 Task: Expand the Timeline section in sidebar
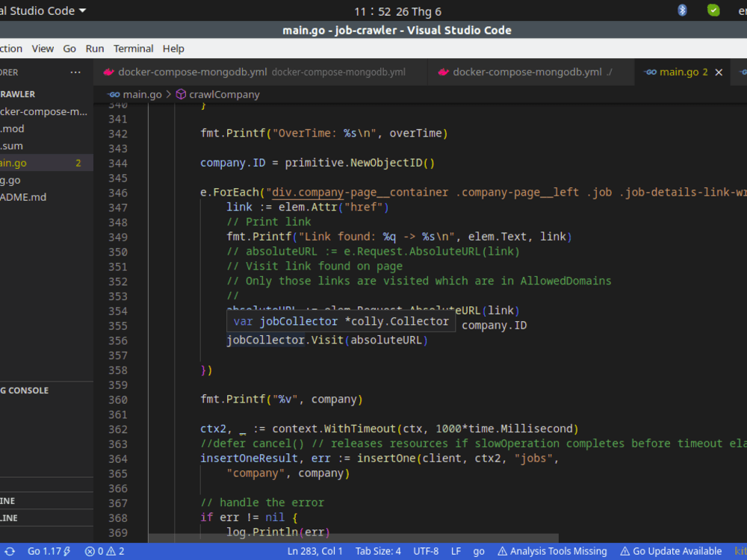46,518
